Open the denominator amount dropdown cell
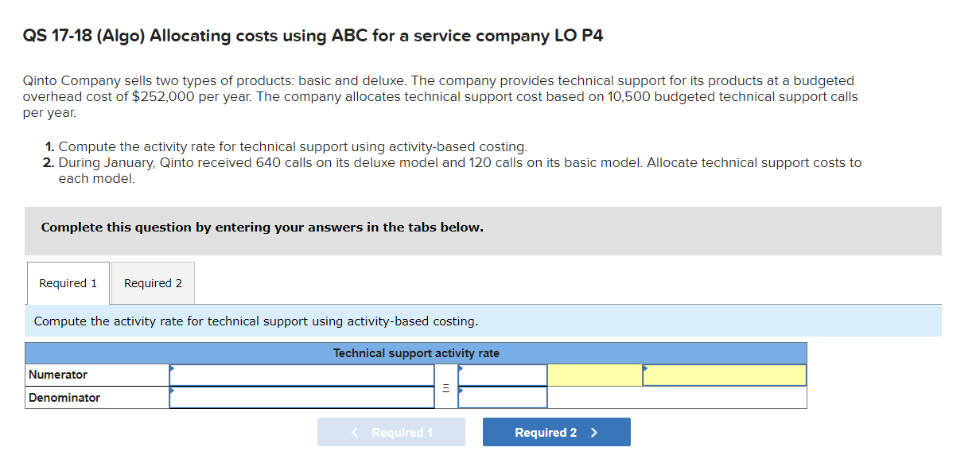 pyautogui.click(x=502, y=396)
